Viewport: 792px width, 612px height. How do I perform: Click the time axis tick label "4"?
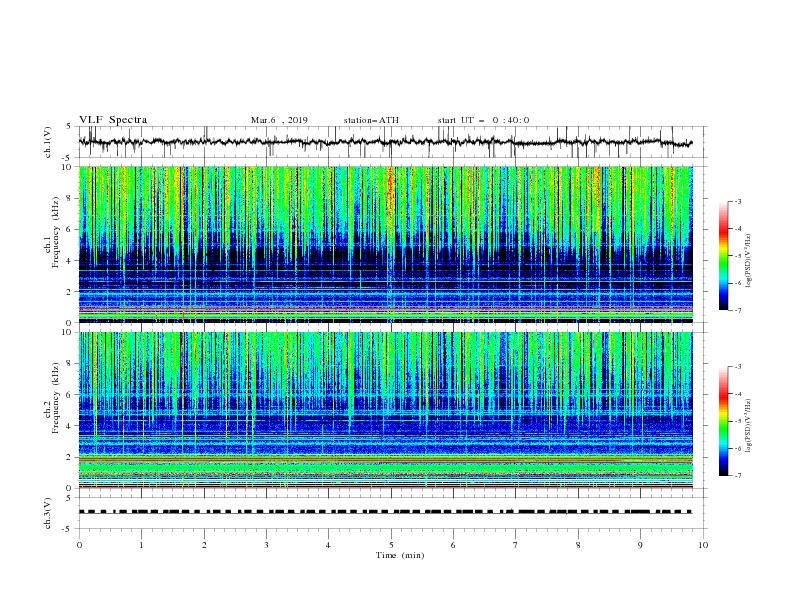(328, 545)
